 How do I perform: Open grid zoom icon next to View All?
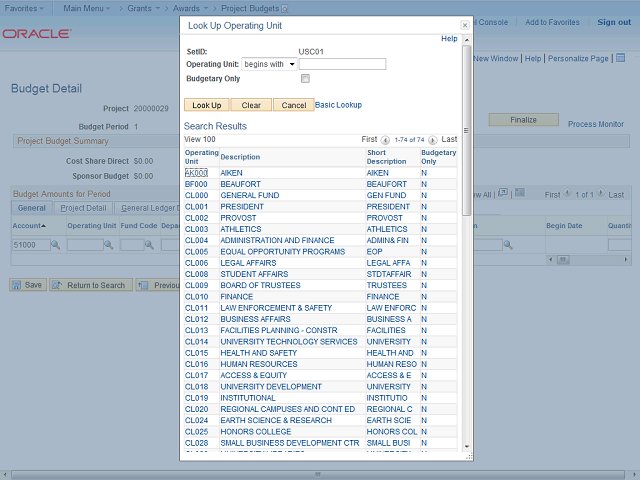pos(503,194)
